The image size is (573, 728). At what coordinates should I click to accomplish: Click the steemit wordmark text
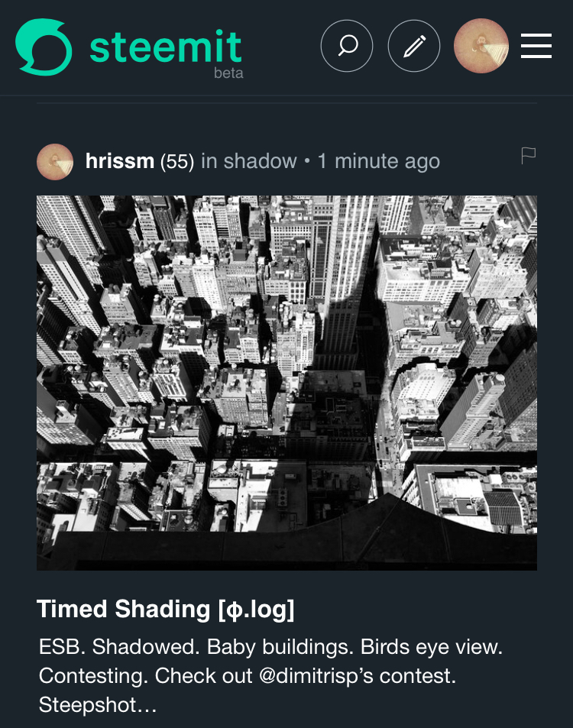[x=166, y=46]
